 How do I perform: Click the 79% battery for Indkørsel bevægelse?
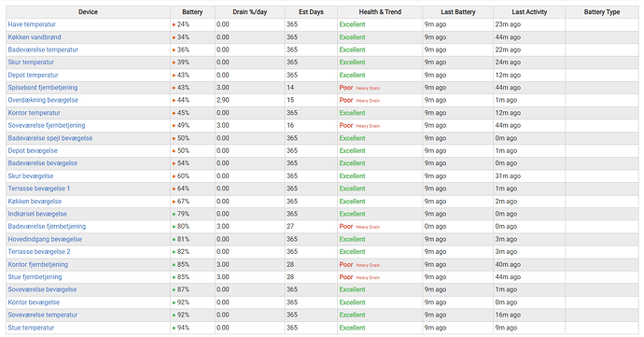pos(183,214)
